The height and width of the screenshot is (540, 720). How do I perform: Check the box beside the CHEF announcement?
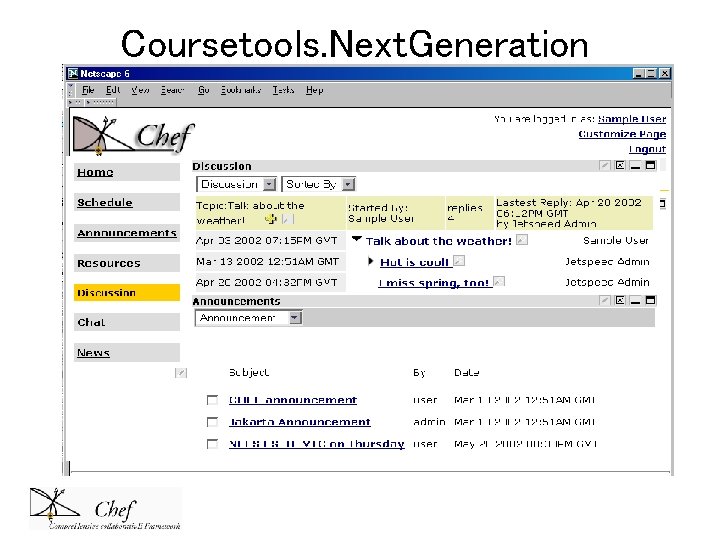[212, 400]
